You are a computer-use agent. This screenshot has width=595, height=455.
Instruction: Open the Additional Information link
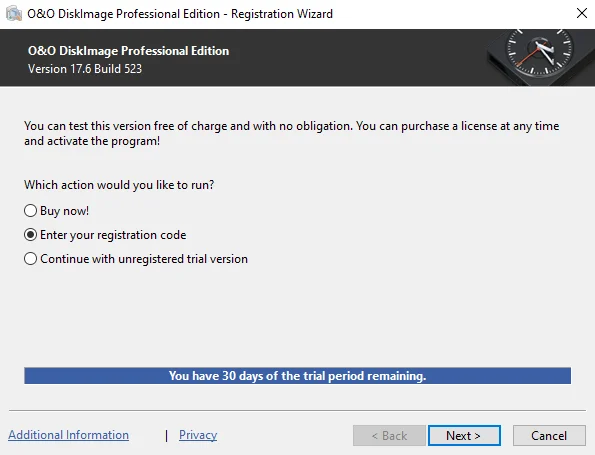69,435
